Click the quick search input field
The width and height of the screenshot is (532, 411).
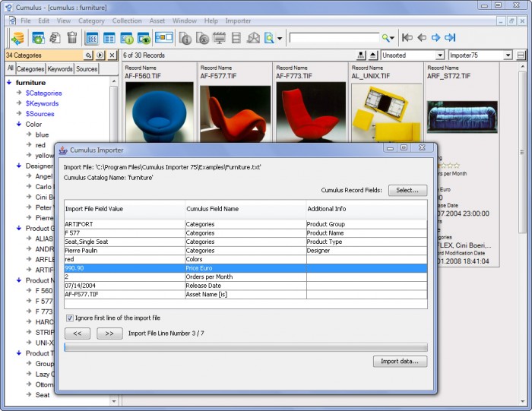click(x=334, y=38)
